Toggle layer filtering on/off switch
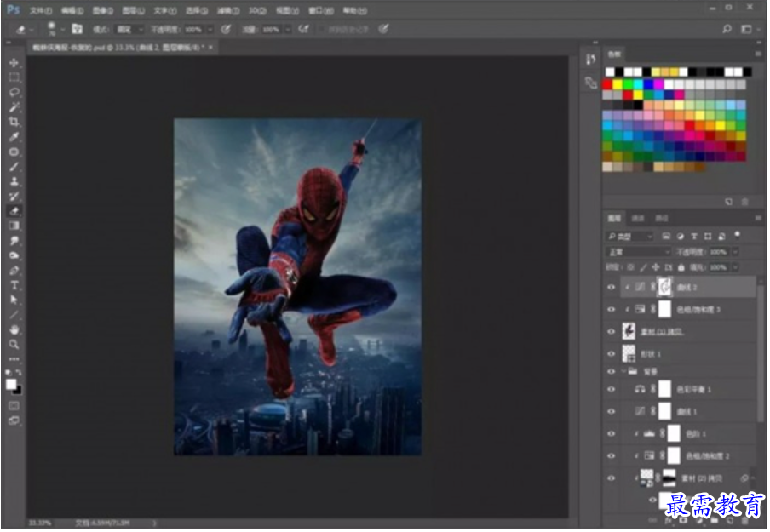 coord(737,235)
